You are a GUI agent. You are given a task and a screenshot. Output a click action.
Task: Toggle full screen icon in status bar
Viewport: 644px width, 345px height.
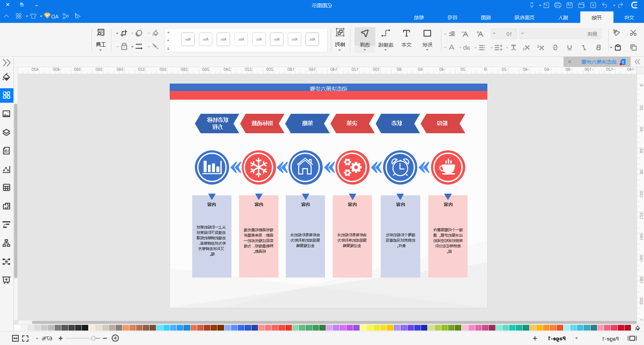25,338
